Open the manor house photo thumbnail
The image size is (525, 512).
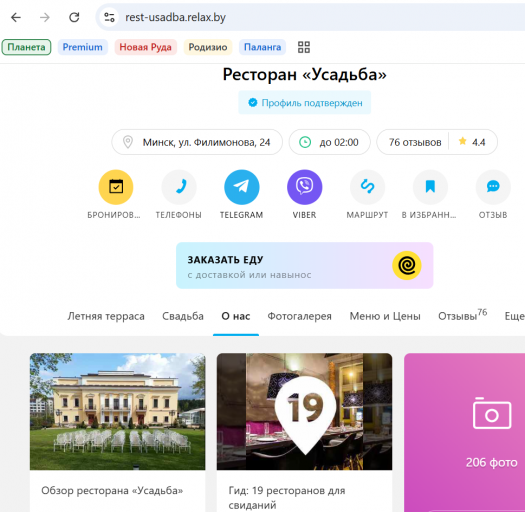click(x=118, y=412)
